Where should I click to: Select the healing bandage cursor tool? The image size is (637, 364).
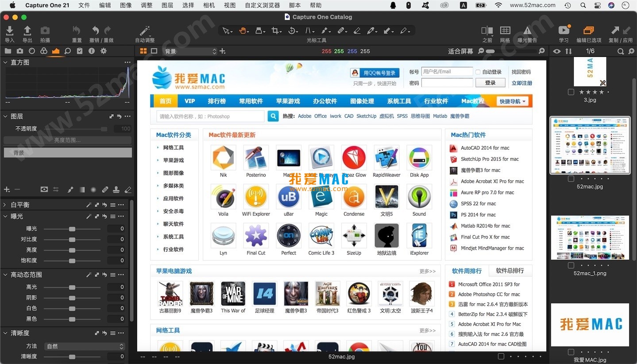(341, 31)
